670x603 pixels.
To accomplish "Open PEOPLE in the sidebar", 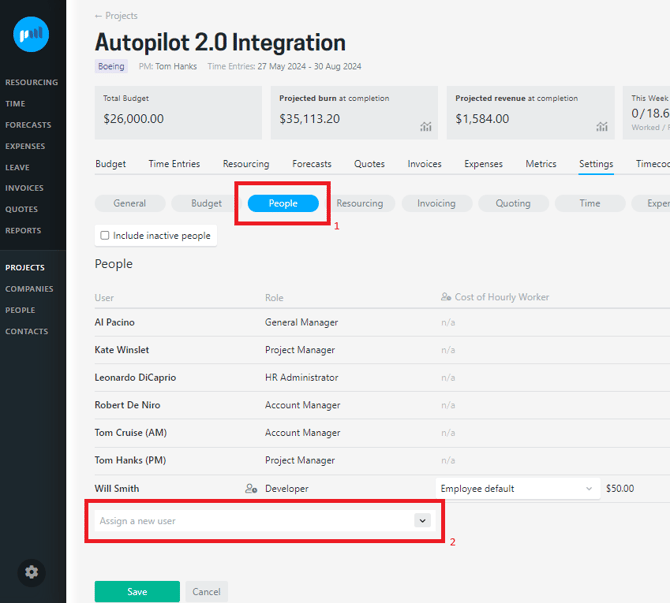I will (20, 310).
